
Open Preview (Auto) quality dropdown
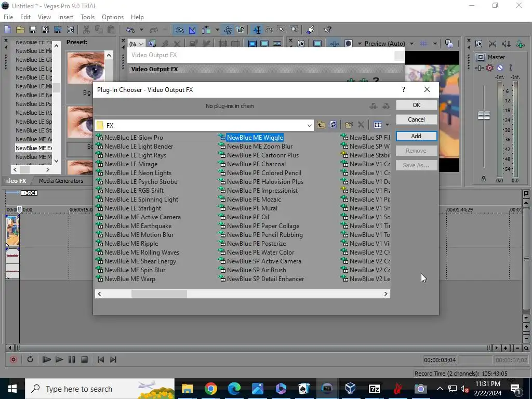click(411, 44)
